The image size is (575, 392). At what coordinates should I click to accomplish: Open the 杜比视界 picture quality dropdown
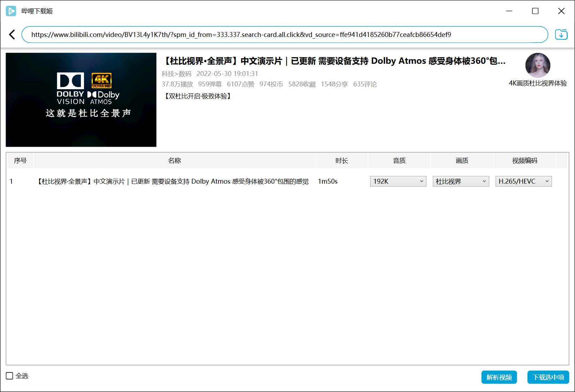pyautogui.click(x=461, y=181)
